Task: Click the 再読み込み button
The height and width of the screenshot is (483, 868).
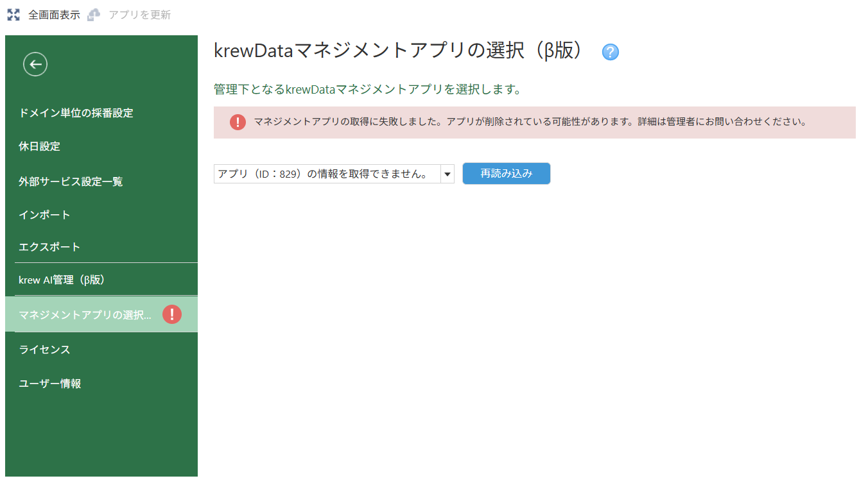Action: point(507,173)
